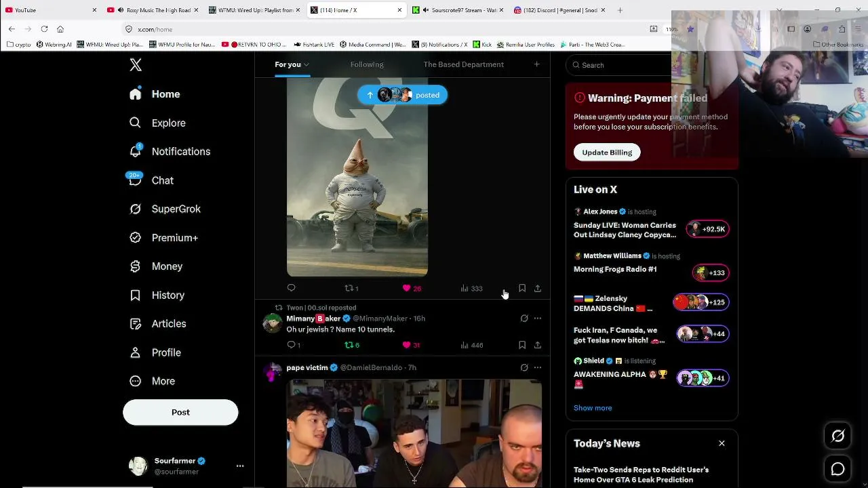Image resolution: width=868 pixels, height=488 pixels.
Task: Click Show more under Live on X
Action: coord(593,408)
